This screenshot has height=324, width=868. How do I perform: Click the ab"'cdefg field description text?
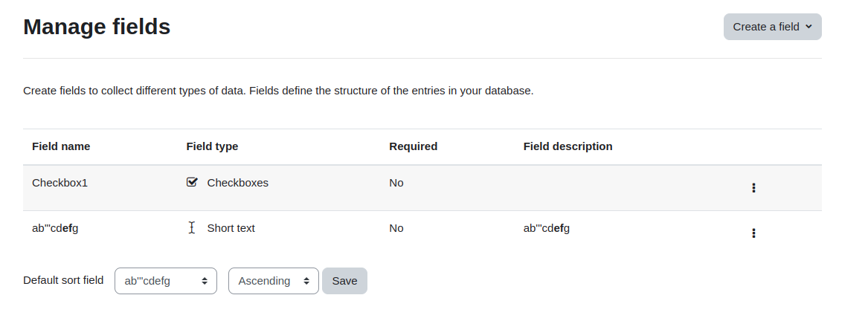[x=547, y=228]
